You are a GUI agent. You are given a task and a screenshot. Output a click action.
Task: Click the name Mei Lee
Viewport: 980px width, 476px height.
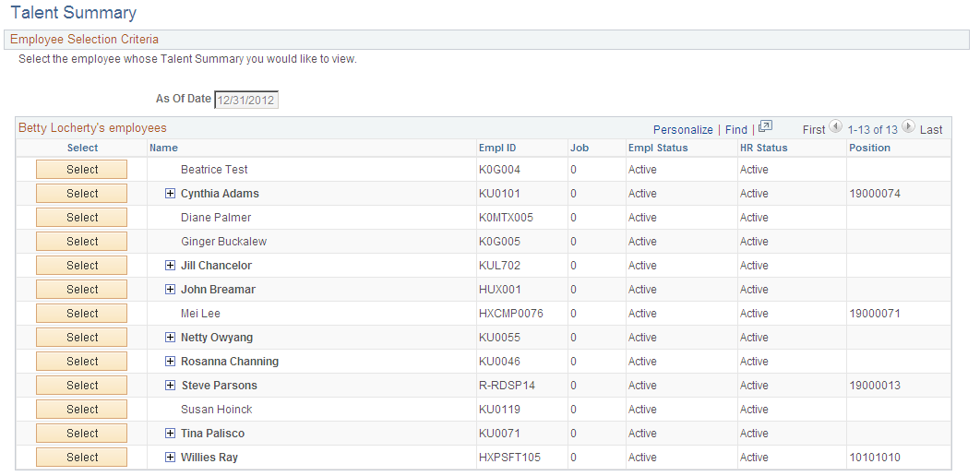tap(200, 314)
